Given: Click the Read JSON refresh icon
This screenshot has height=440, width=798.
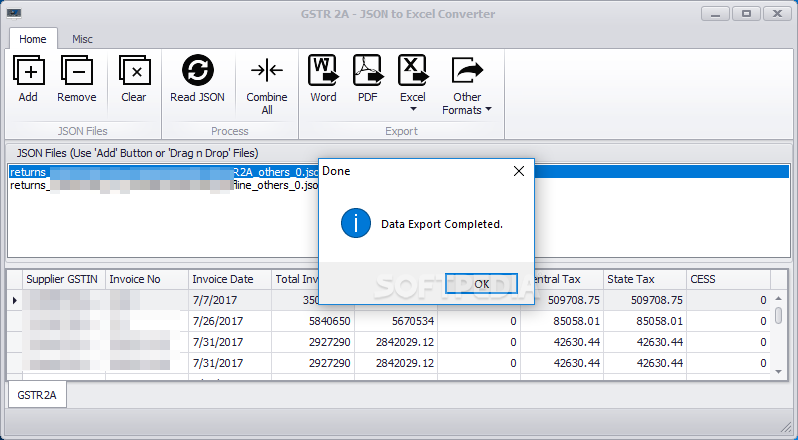Looking at the screenshot, I should [197, 70].
